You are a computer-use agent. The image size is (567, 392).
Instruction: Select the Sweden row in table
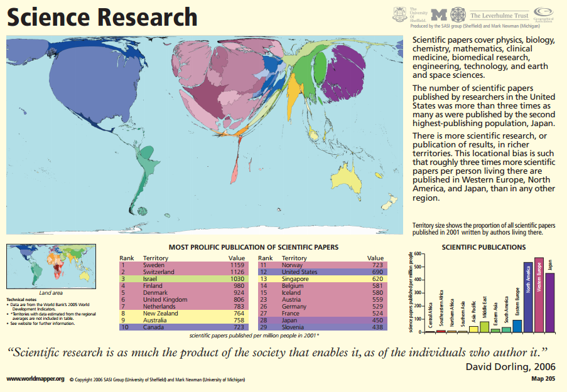point(184,265)
